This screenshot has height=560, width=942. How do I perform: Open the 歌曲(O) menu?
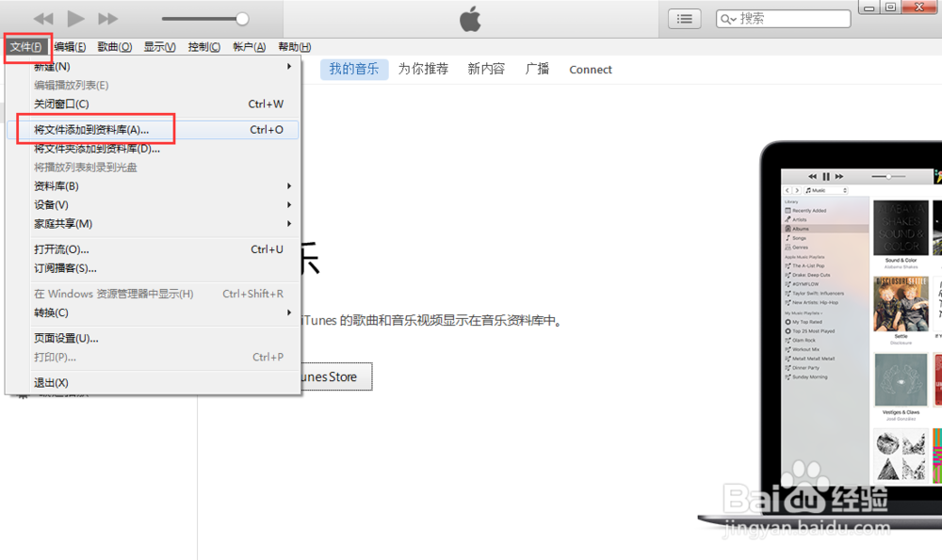(115, 47)
